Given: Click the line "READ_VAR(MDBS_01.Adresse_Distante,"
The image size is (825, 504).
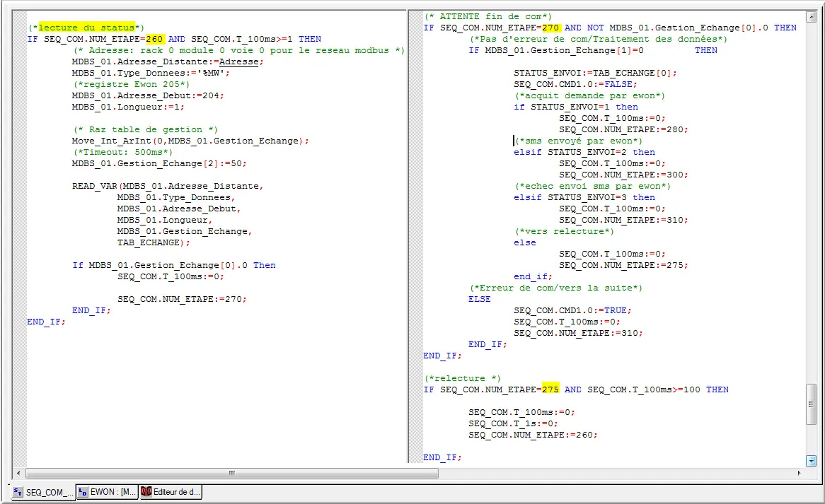Looking at the screenshot, I should click(x=168, y=186).
